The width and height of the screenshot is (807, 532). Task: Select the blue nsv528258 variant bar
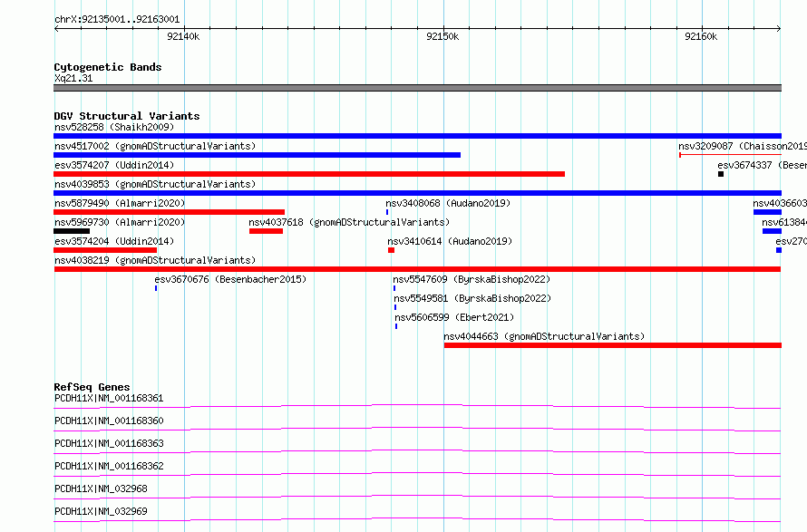(417, 136)
